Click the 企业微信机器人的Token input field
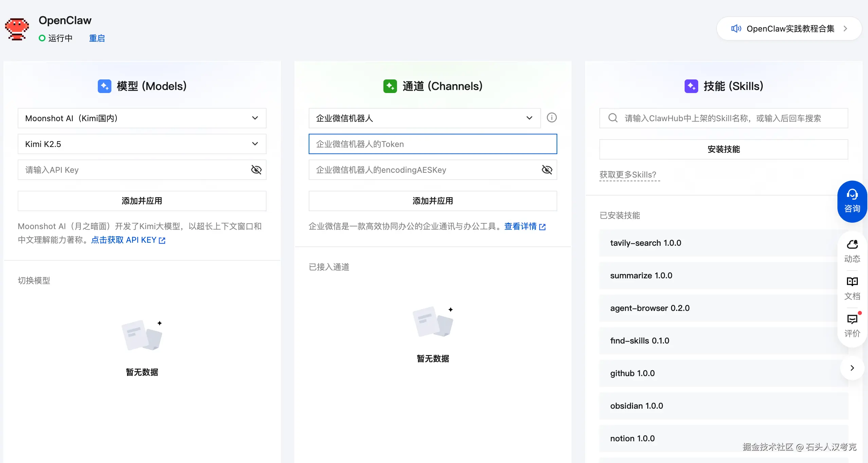Viewport: 868px width, 463px height. coord(433,144)
